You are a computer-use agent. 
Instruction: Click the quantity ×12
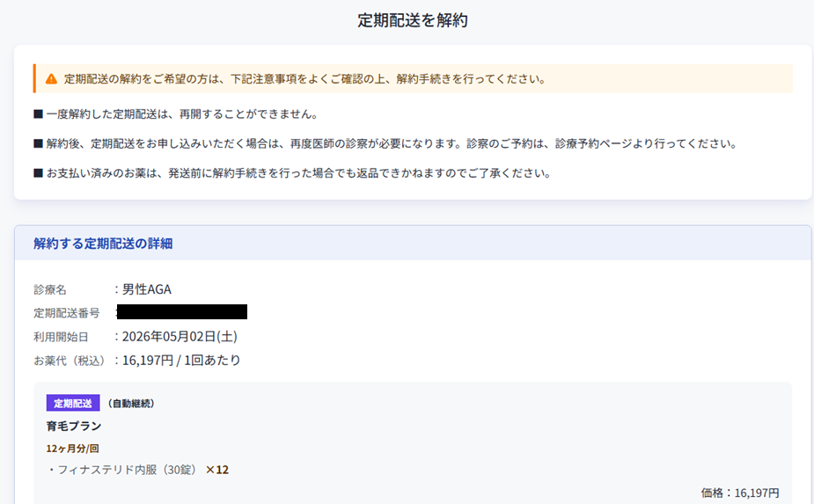[217, 470]
